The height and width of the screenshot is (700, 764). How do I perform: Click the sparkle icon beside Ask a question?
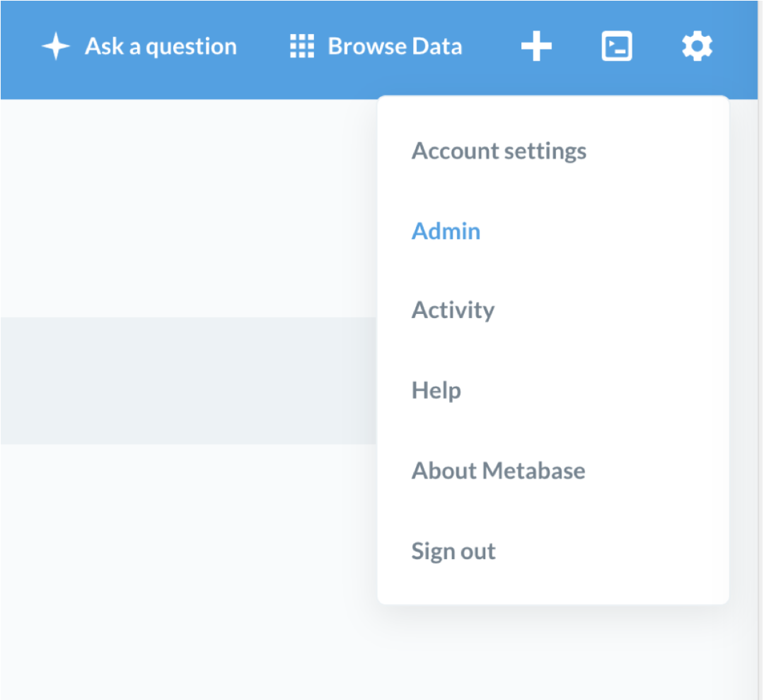tap(56, 47)
